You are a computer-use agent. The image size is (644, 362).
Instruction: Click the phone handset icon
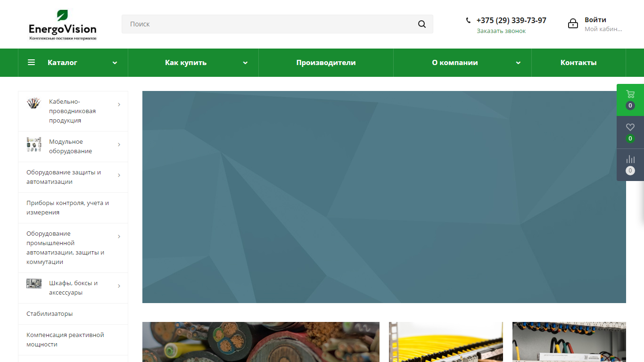click(x=468, y=20)
